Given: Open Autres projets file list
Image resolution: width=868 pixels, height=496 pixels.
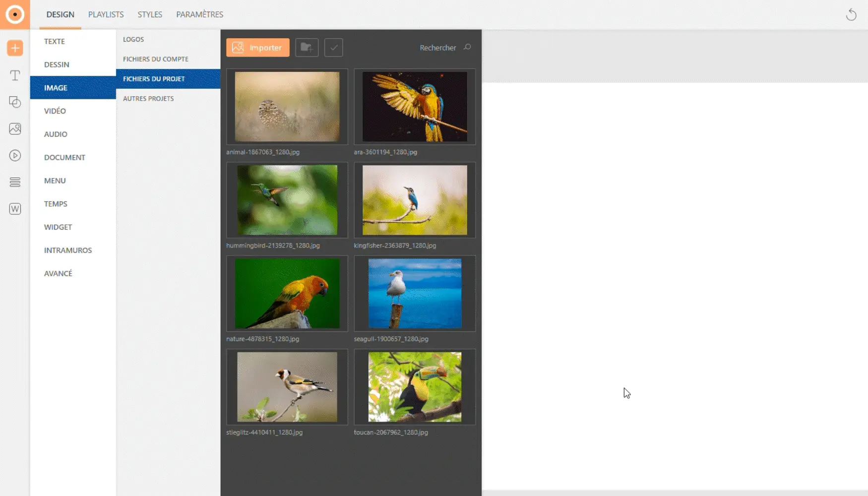Looking at the screenshot, I should click(x=148, y=99).
